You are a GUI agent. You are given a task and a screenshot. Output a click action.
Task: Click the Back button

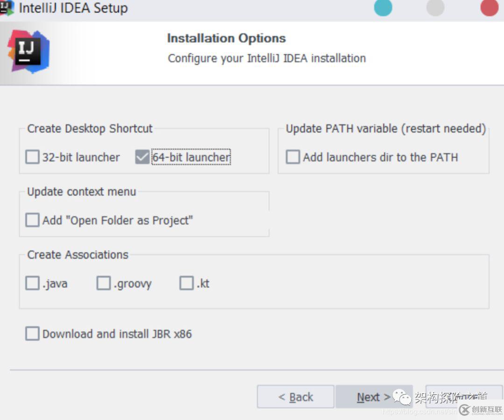click(x=295, y=397)
